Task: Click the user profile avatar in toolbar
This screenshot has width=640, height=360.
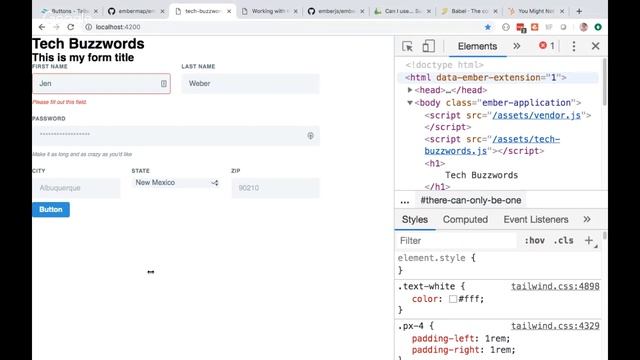Action: pos(584,27)
